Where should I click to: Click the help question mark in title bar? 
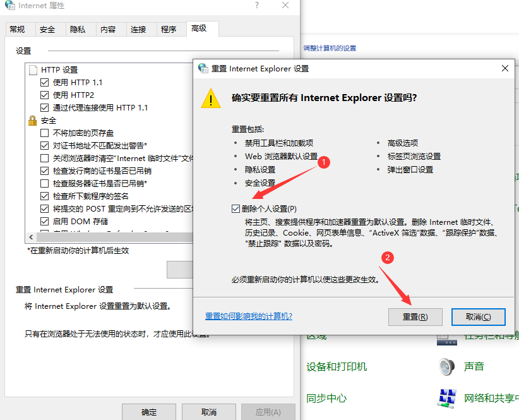coord(257,5)
